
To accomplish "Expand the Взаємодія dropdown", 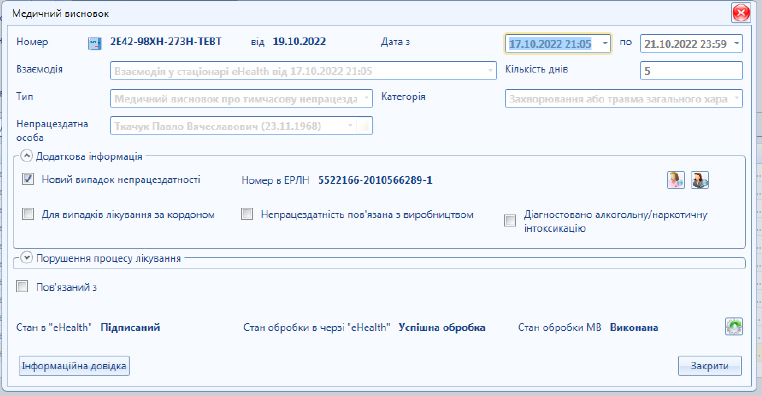I will click(x=490, y=71).
